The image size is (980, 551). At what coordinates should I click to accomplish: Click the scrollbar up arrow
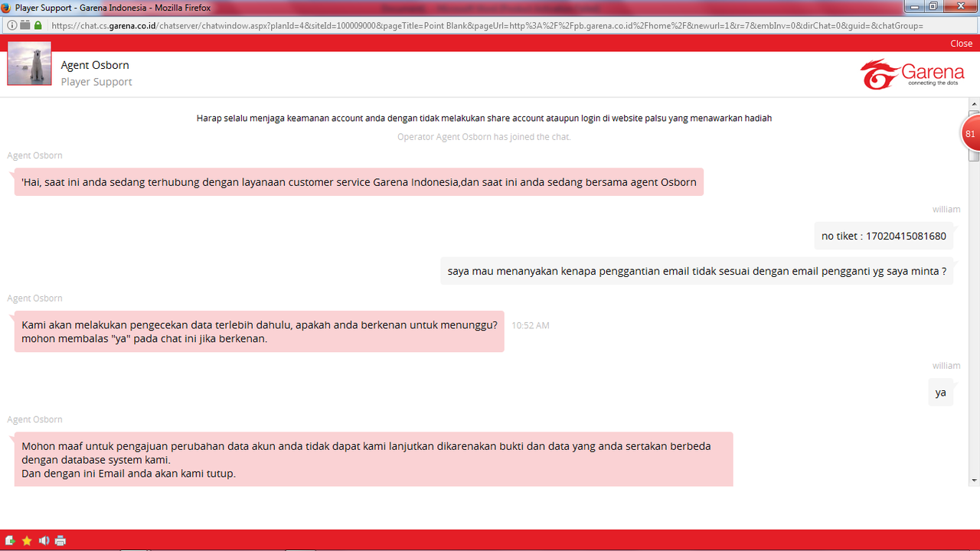[x=974, y=103]
